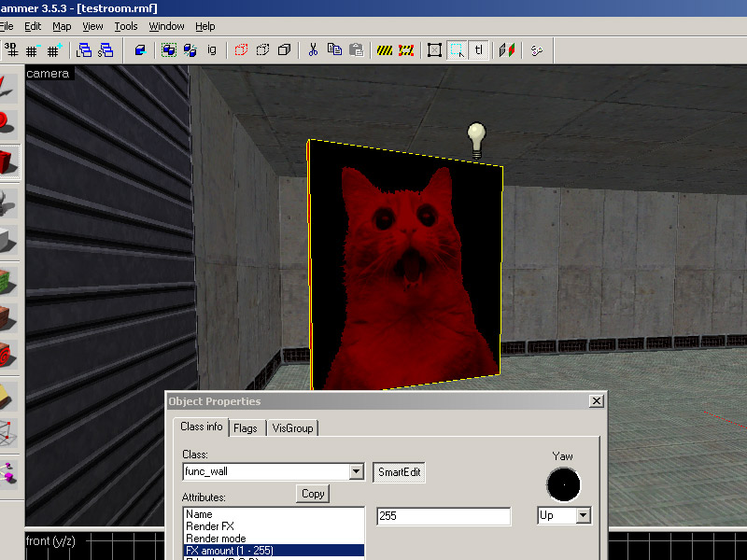Select the Apply Decals tool
This screenshot has height=560, width=747.
point(8,355)
